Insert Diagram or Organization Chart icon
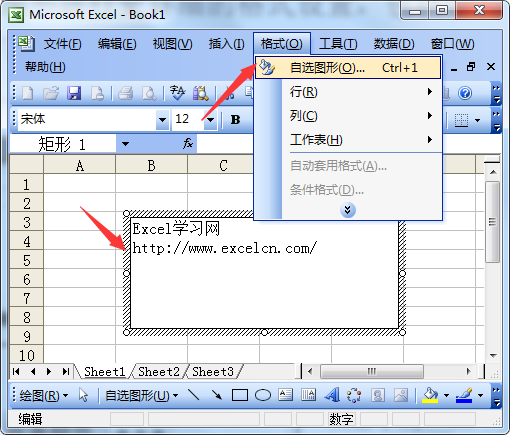The height and width of the screenshot is (435, 510). pos(354,395)
